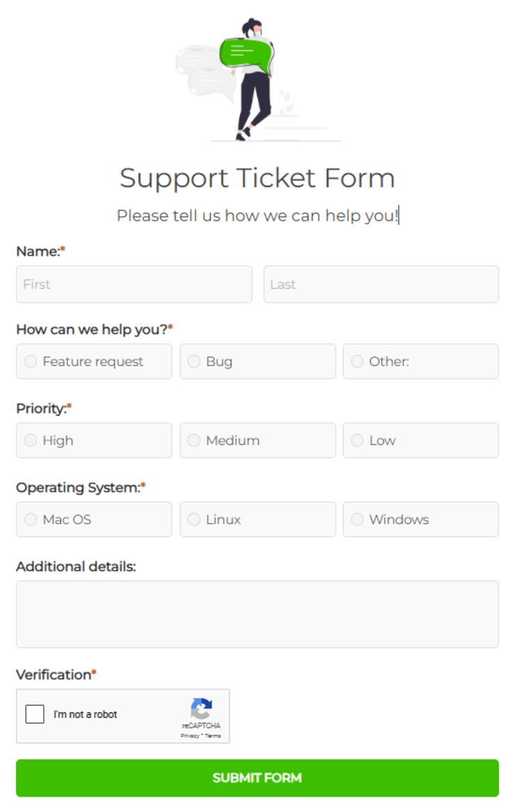Image resolution: width=515 pixels, height=812 pixels.
Task: Select "Mac OS" as operating system
Action: (30, 519)
